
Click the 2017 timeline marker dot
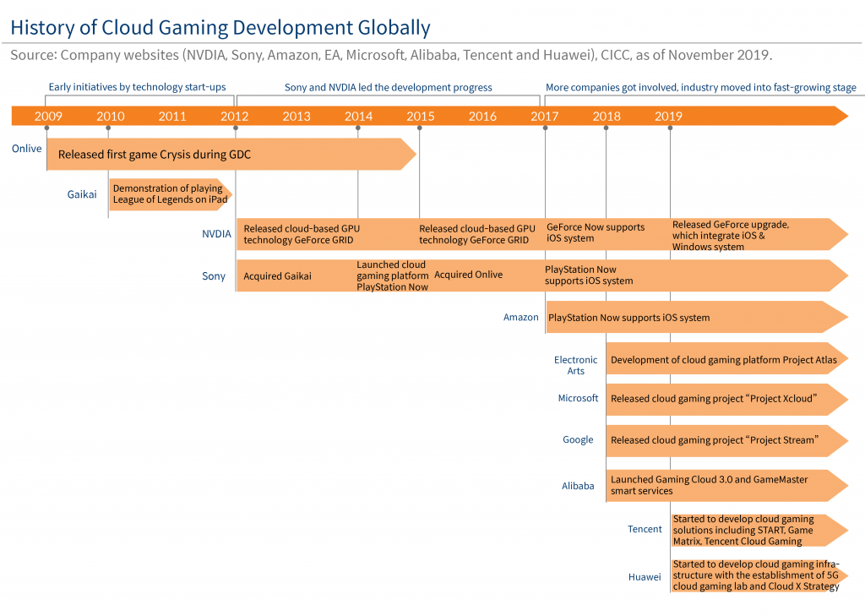(x=545, y=128)
